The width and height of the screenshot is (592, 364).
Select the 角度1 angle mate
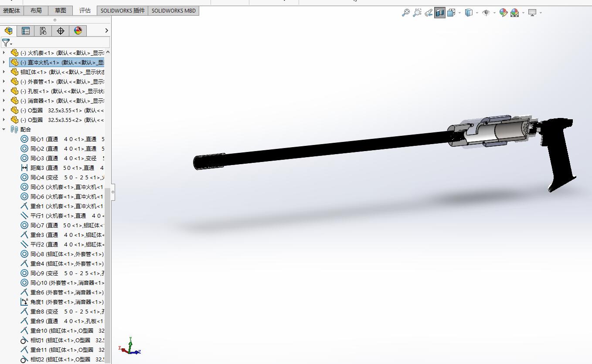(62, 302)
